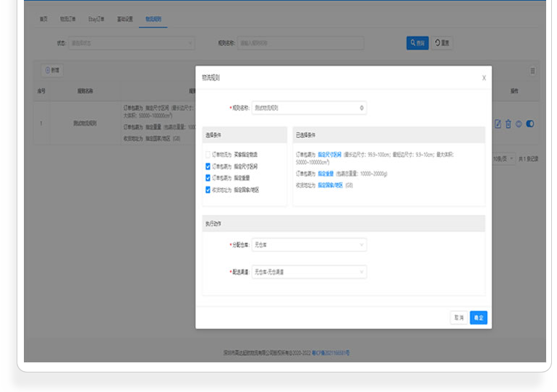This screenshot has width=557, height=392.
Task: Click the clear icon in 规则名称 dialog field
Action: coord(362,108)
